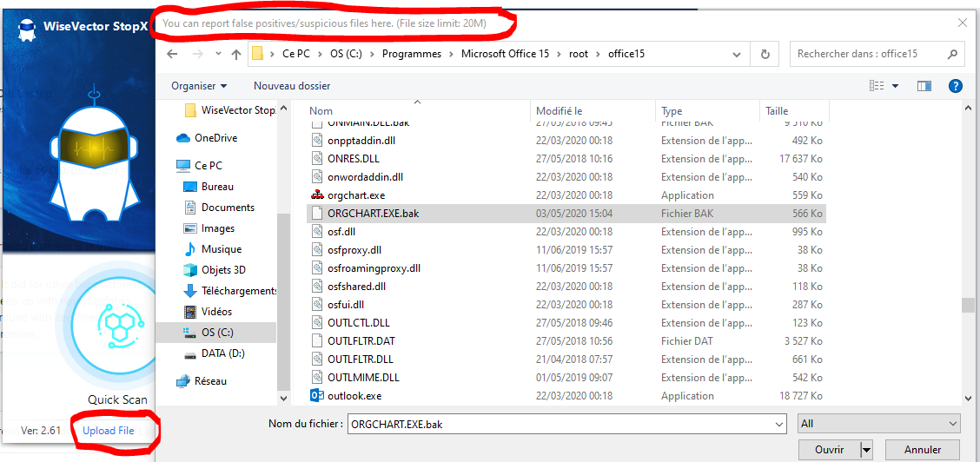Open WiseVector Stop folder in sidebar
The width and height of the screenshot is (980, 462).
pos(230,110)
